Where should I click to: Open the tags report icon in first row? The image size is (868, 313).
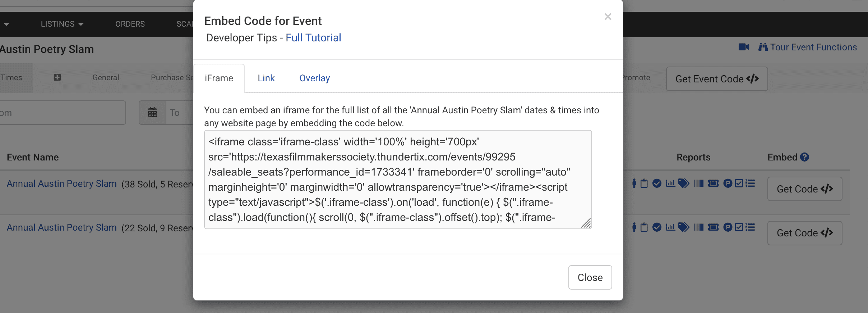tap(683, 183)
